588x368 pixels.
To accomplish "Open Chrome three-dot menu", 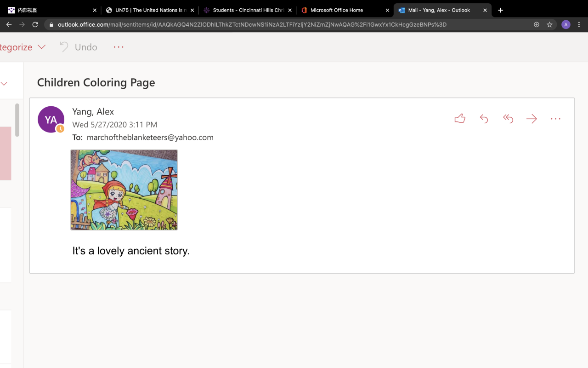I will (579, 25).
